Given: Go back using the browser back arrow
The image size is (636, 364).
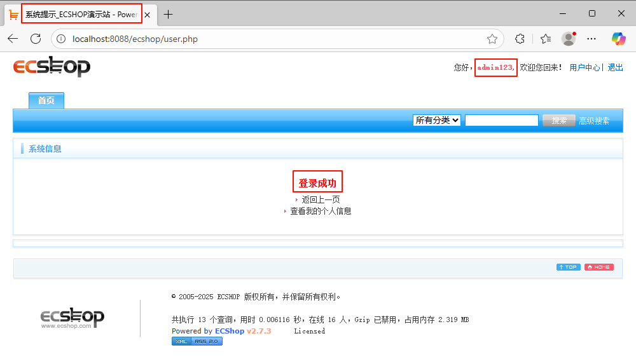Looking at the screenshot, I should click(x=13, y=39).
